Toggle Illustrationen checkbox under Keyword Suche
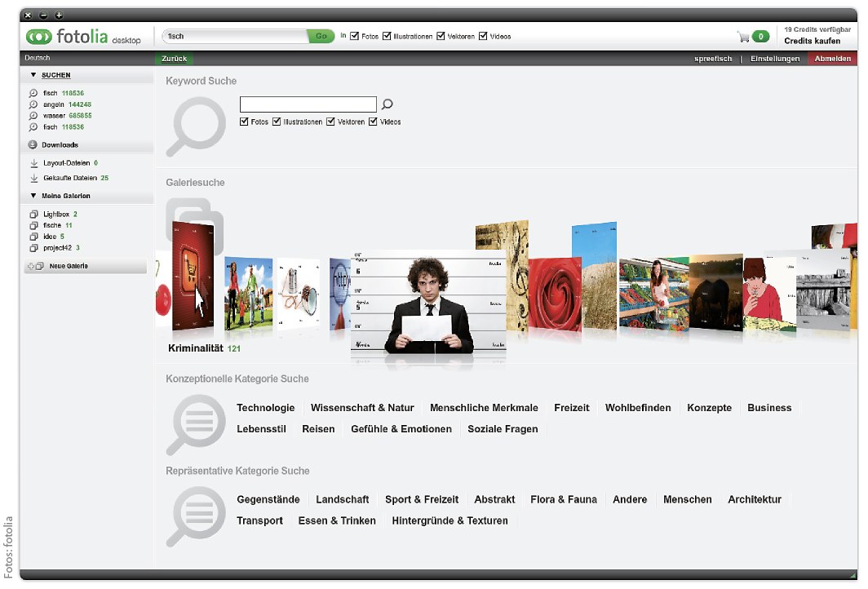Image resolution: width=868 pixels, height=589 pixels. point(277,122)
